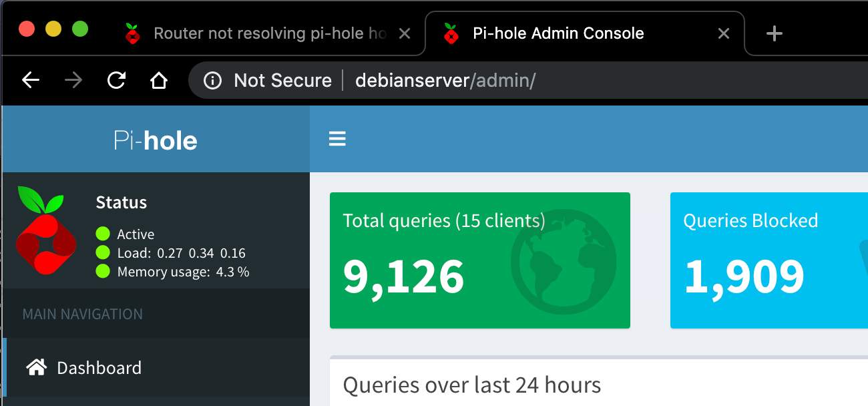Open Dashboard in the main navigation
Image resolution: width=868 pixels, height=406 pixels.
tap(156, 367)
